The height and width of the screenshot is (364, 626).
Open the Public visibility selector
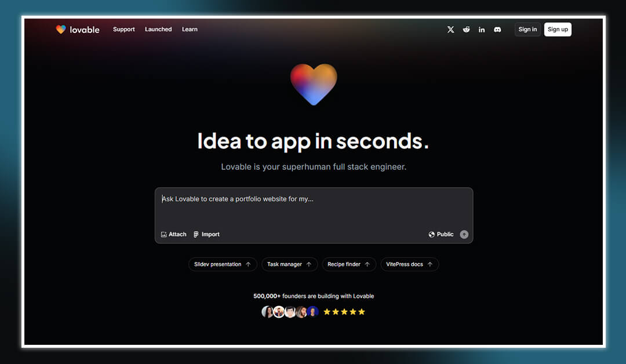[x=441, y=234]
